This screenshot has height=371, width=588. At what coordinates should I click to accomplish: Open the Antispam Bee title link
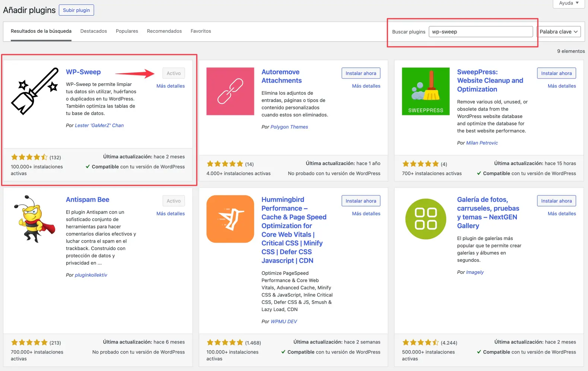[x=88, y=200]
